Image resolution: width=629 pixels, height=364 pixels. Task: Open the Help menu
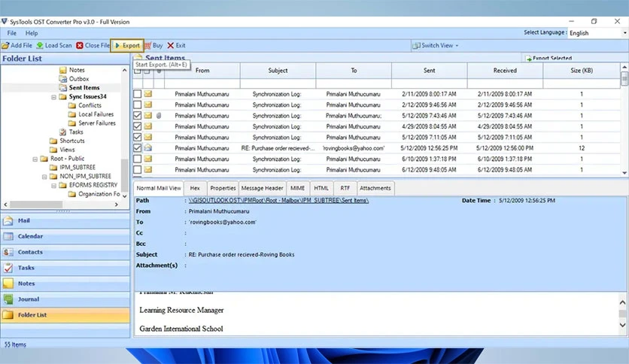(32, 33)
